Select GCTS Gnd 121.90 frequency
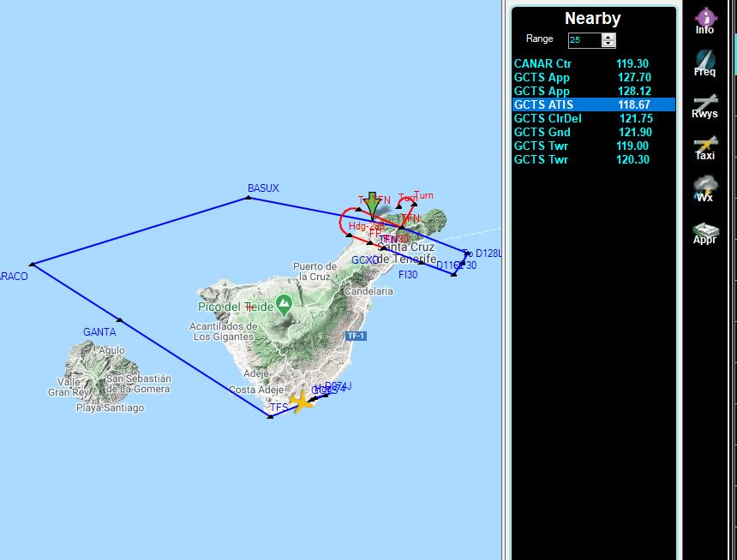737x560 pixels. pyautogui.click(x=594, y=132)
